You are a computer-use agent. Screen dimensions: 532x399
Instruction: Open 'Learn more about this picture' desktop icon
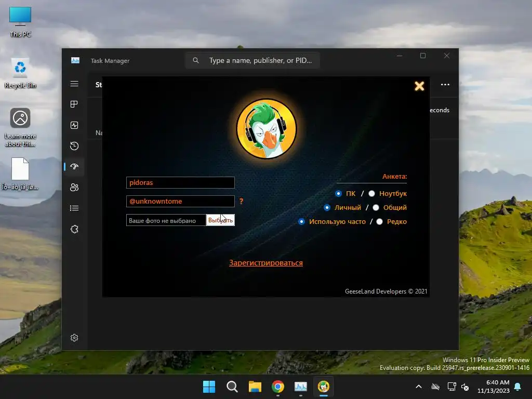[20, 127]
